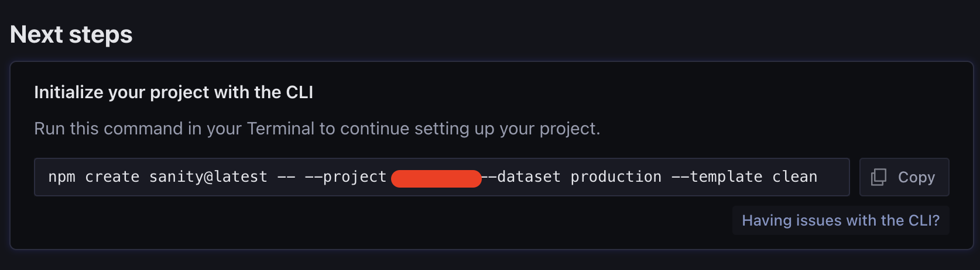Click inside the npm command code box
The image size is (980, 270).
click(x=441, y=177)
